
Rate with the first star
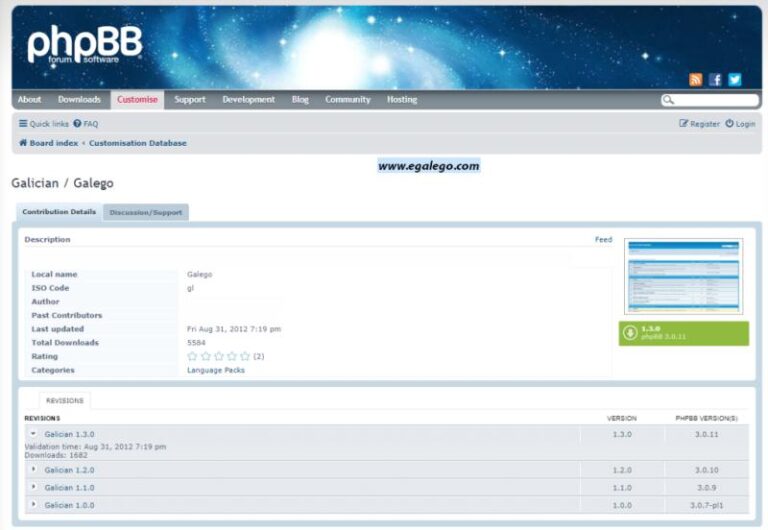[192, 356]
